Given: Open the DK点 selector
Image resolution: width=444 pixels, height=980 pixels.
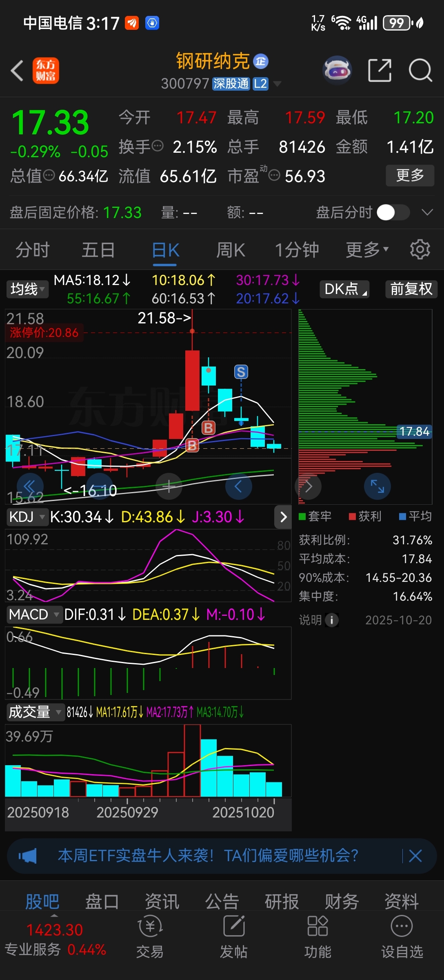Looking at the screenshot, I should [345, 289].
